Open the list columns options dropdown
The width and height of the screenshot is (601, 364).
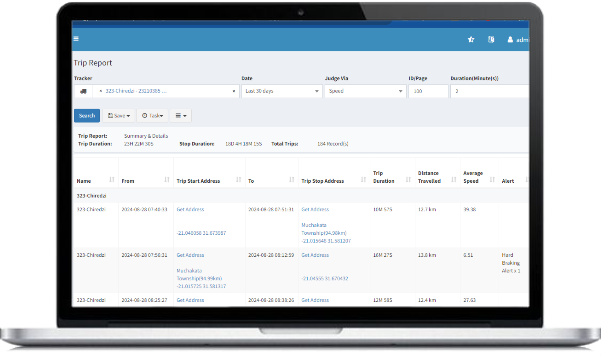point(181,116)
